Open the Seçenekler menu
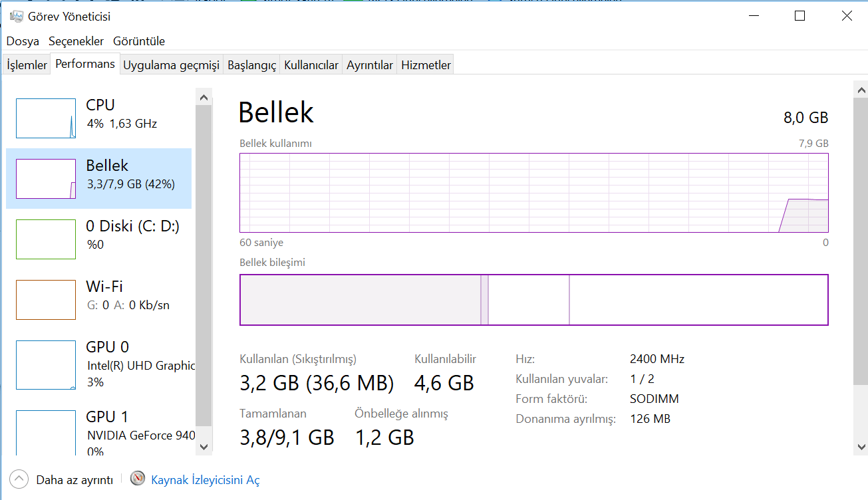The image size is (868, 500). click(x=76, y=41)
